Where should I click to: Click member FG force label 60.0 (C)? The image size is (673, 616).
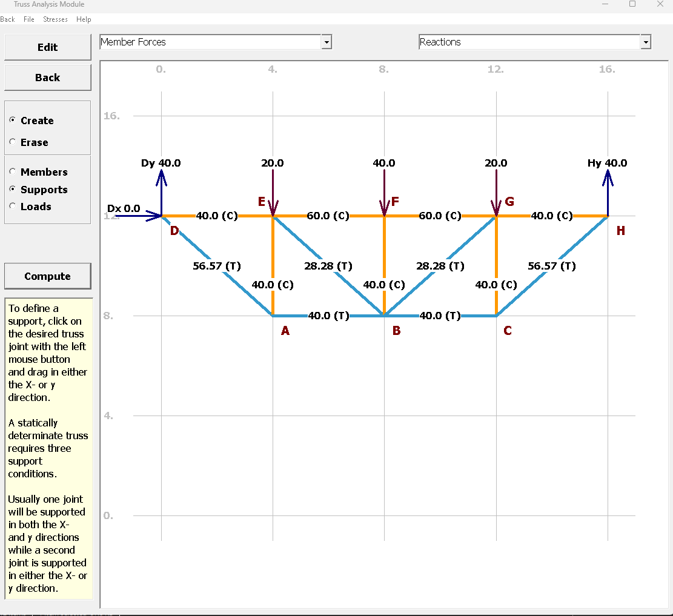click(x=440, y=216)
